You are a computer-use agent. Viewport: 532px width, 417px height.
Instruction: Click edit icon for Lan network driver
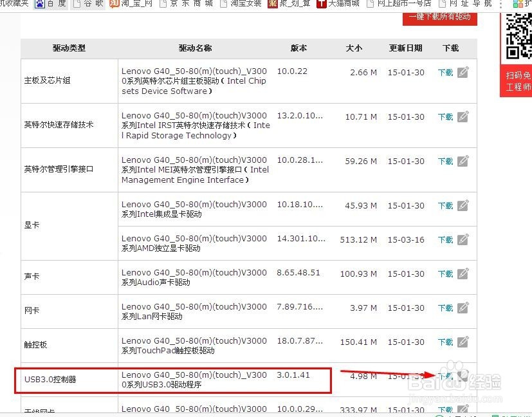pos(463,308)
